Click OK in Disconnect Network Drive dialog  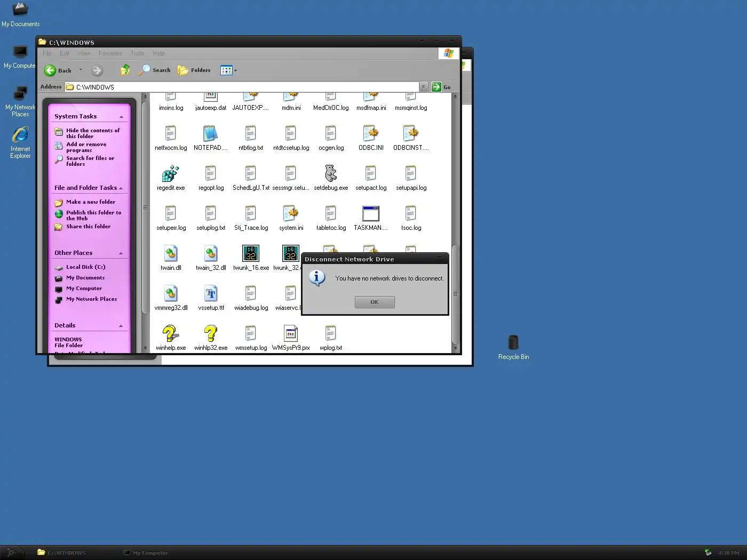click(375, 302)
